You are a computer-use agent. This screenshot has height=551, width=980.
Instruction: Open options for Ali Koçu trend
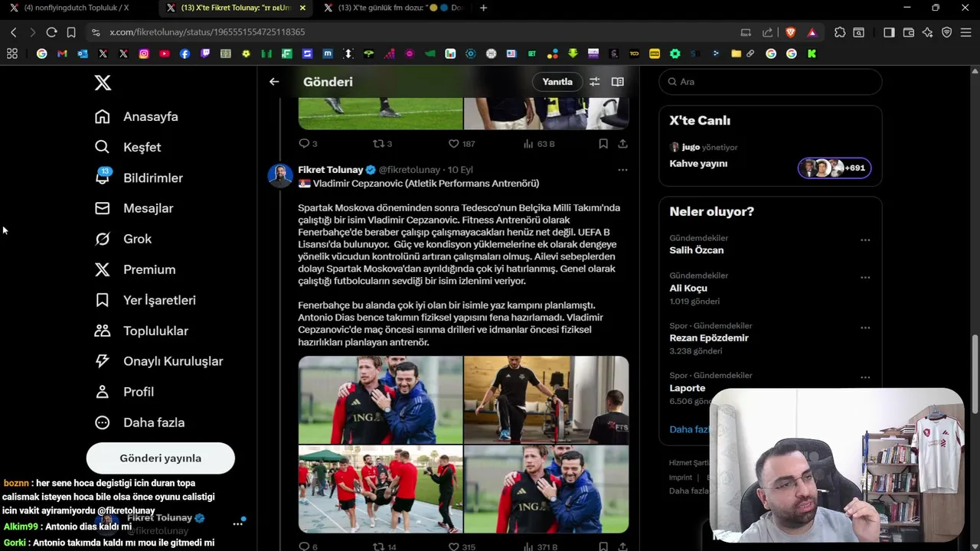(865, 278)
